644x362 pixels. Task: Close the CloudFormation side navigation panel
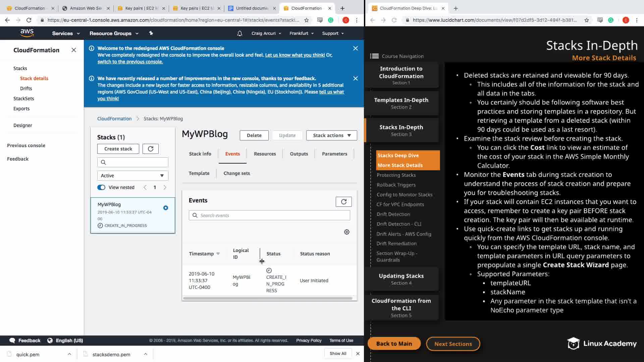(74, 50)
